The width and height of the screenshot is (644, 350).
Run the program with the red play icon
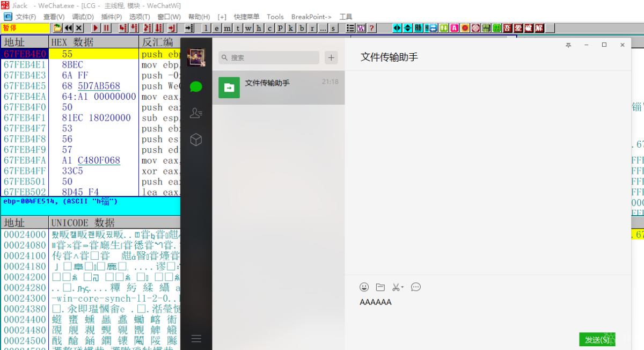pyautogui.click(x=96, y=28)
